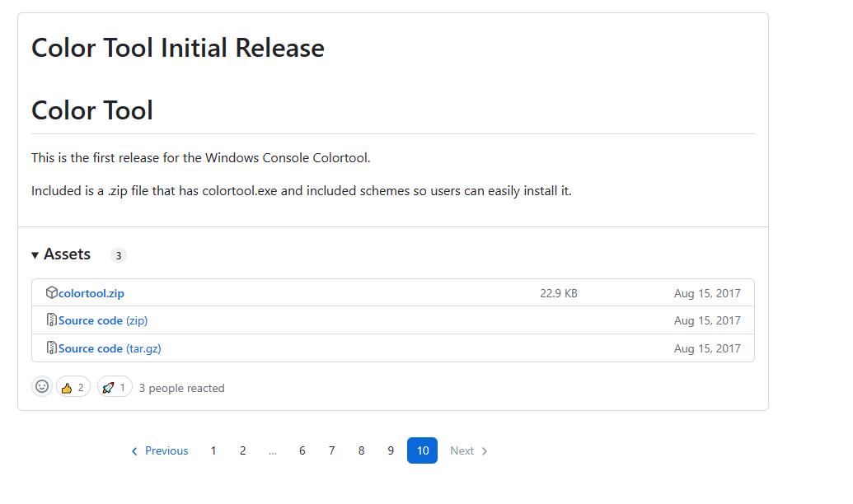Click the left chevron beside Previous

click(x=134, y=450)
